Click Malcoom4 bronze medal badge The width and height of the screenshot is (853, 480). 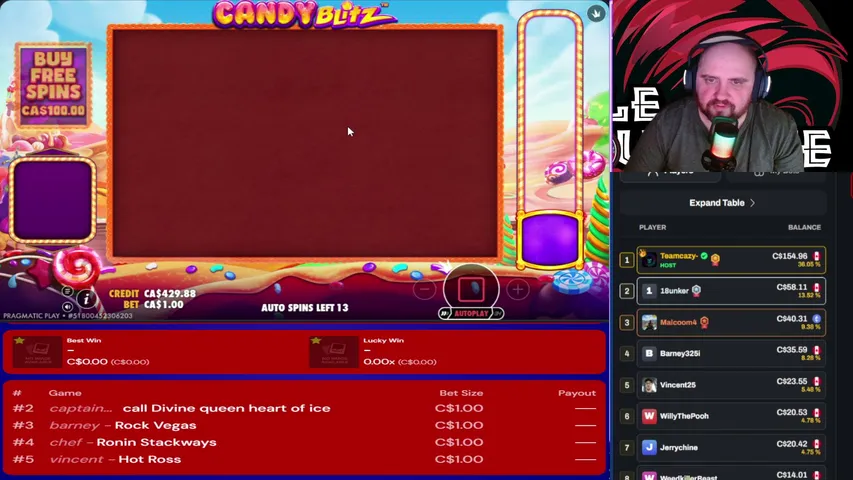click(x=704, y=322)
